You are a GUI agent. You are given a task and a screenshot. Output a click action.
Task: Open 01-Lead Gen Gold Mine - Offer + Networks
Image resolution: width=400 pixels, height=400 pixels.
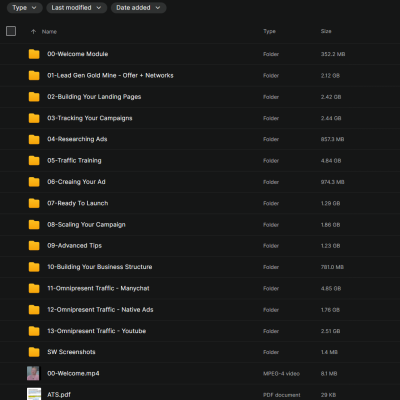coord(110,75)
